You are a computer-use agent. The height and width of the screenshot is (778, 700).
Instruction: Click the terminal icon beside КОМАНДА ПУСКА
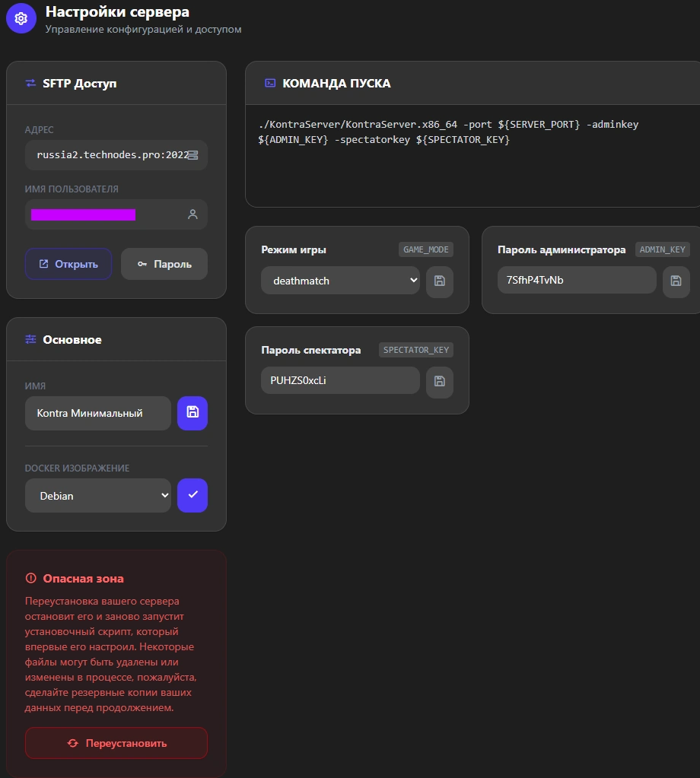click(x=270, y=84)
